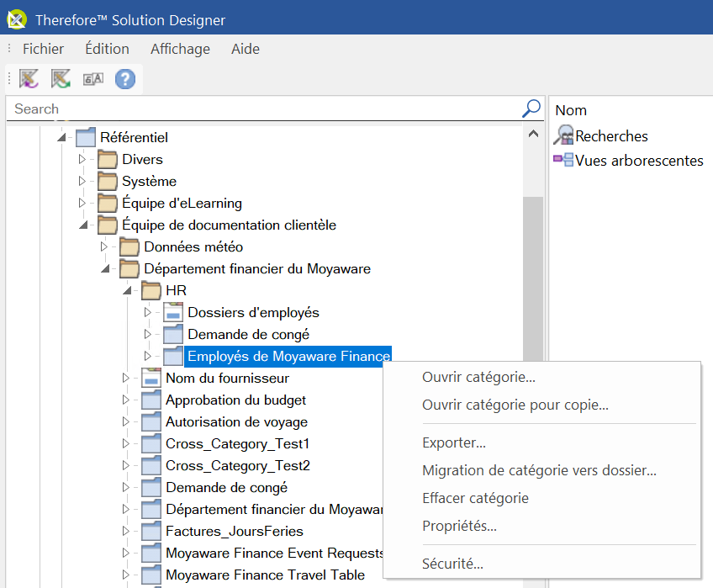Select the Recherches icon in right pane
This screenshot has width=713, height=588.
[563, 135]
